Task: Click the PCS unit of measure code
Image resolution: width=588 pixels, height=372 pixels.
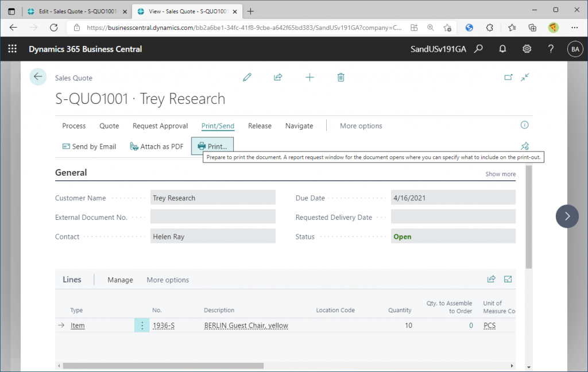Action: pyautogui.click(x=489, y=325)
